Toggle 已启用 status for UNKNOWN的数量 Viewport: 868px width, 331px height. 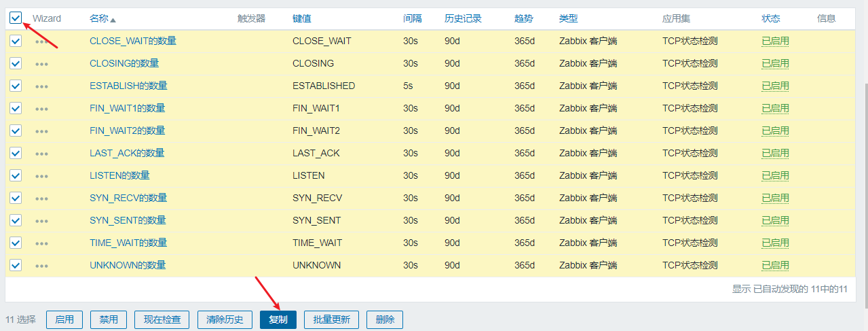click(775, 265)
